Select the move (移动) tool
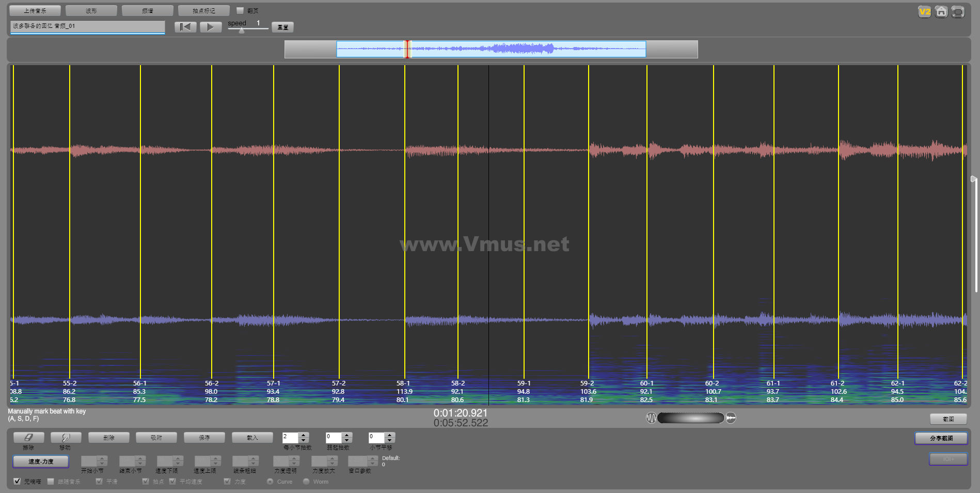This screenshot has height=493, width=980. [x=66, y=438]
